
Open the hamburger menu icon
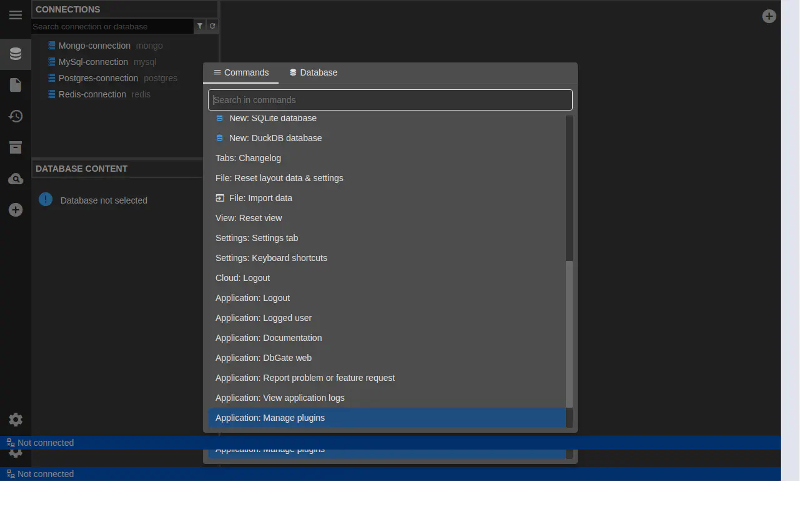point(16,15)
